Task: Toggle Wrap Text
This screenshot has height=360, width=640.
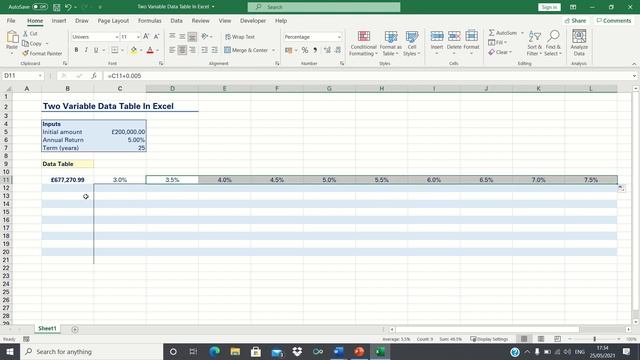Action: tap(240, 37)
